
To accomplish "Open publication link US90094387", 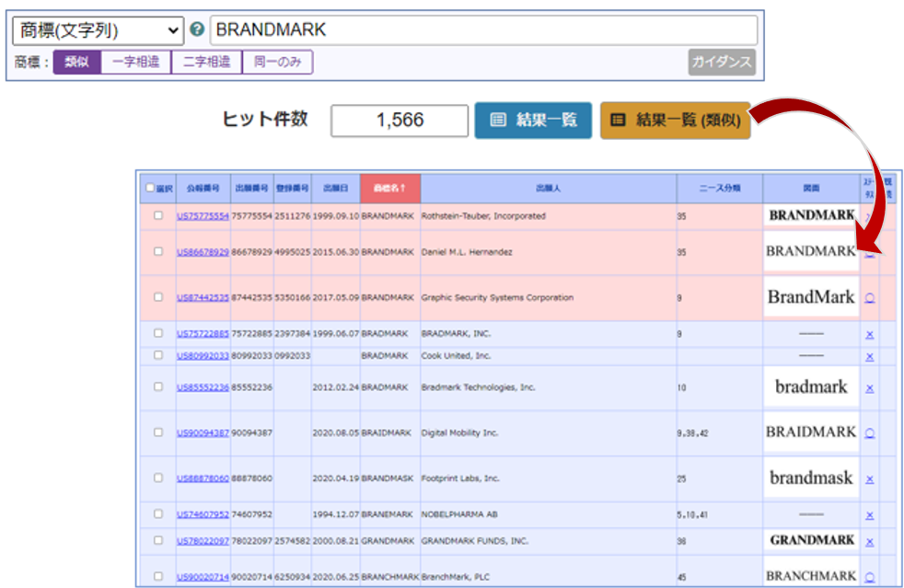I will [203, 432].
